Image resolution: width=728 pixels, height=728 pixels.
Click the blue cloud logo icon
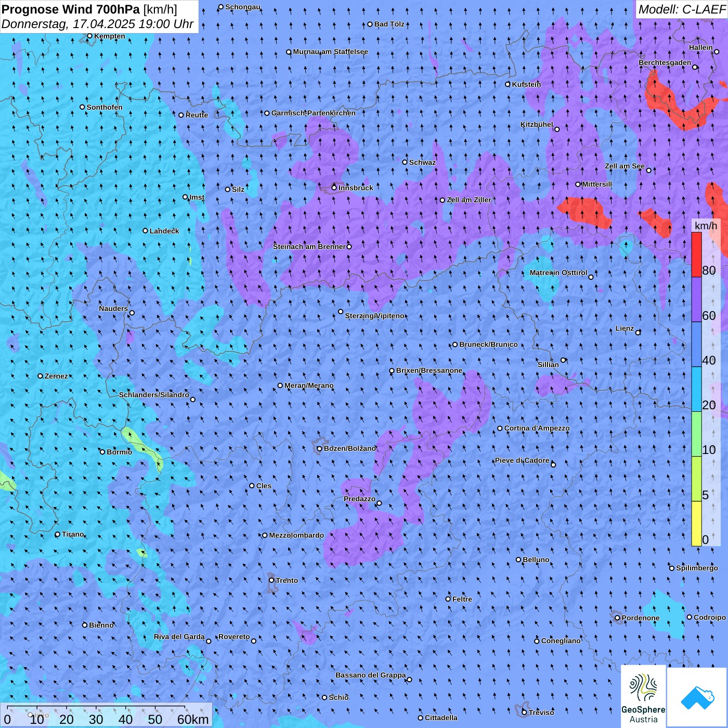pos(697,697)
